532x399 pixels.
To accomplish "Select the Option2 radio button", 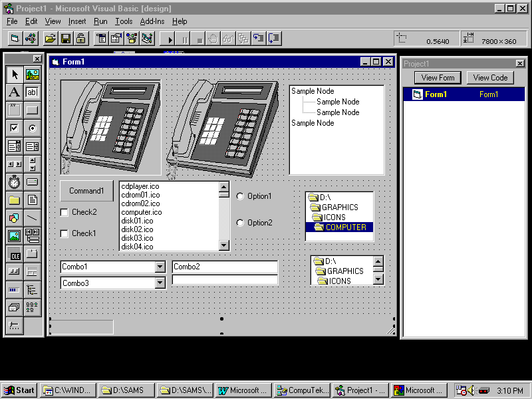I will (x=241, y=223).
